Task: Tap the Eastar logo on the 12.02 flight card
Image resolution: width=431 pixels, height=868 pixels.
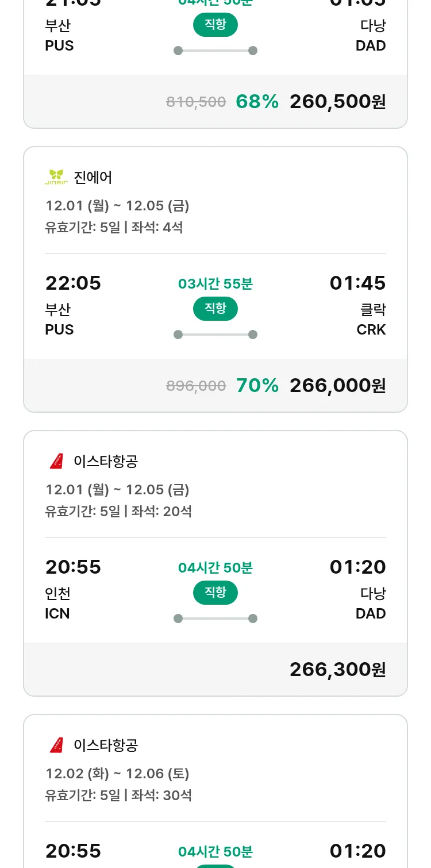Action: coord(56,745)
